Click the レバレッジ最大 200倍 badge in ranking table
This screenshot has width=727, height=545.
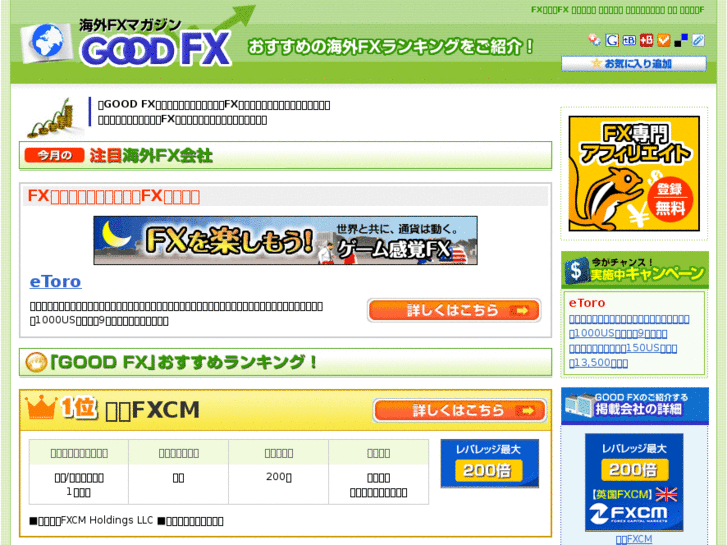coord(490,463)
